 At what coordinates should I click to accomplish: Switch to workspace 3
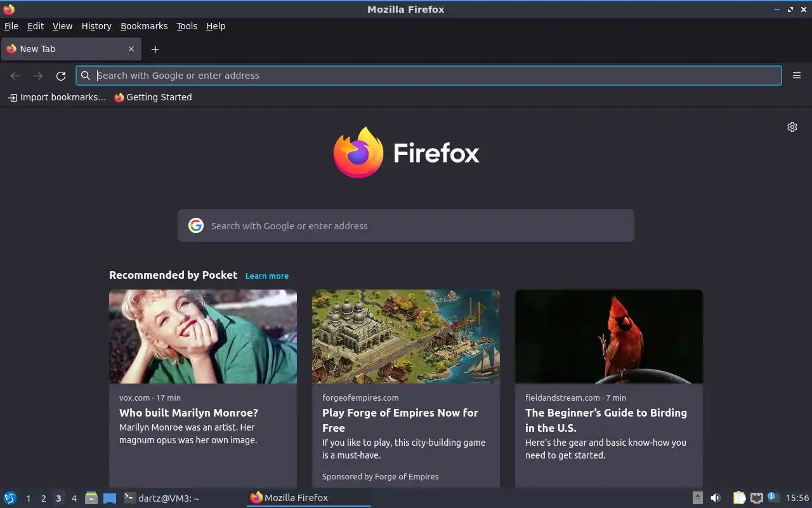[x=58, y=498]
